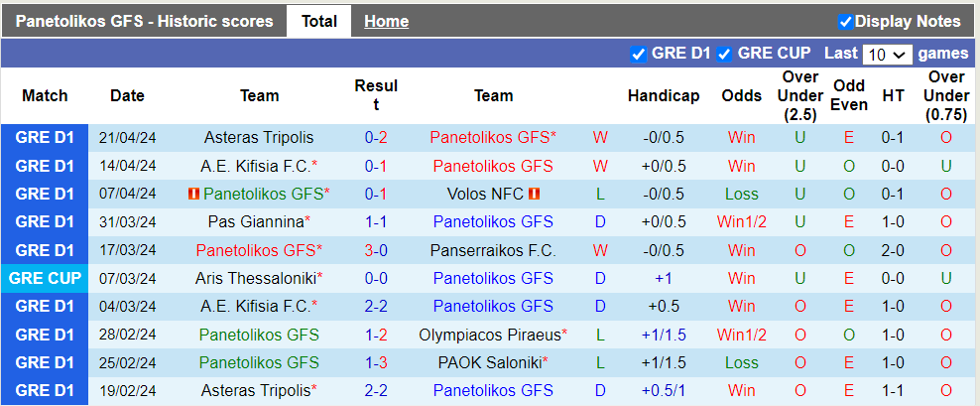Click the Panserraikos F.C. team link
980x406 pixels.
[x=493, y=250]
